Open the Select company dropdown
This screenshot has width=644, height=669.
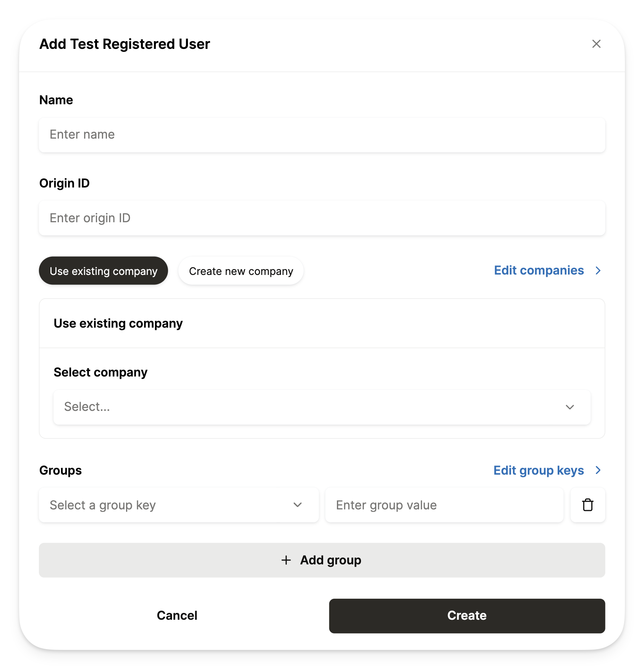[x=322, y=407]
